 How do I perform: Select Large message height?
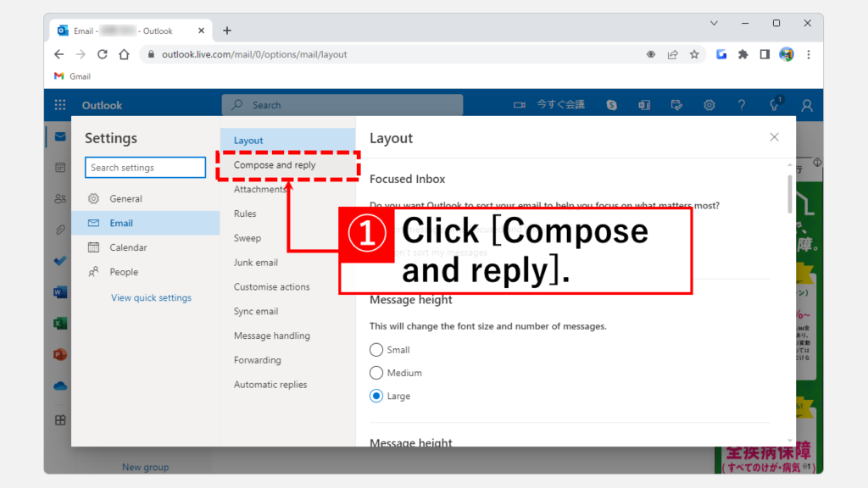tap(376, 396)
